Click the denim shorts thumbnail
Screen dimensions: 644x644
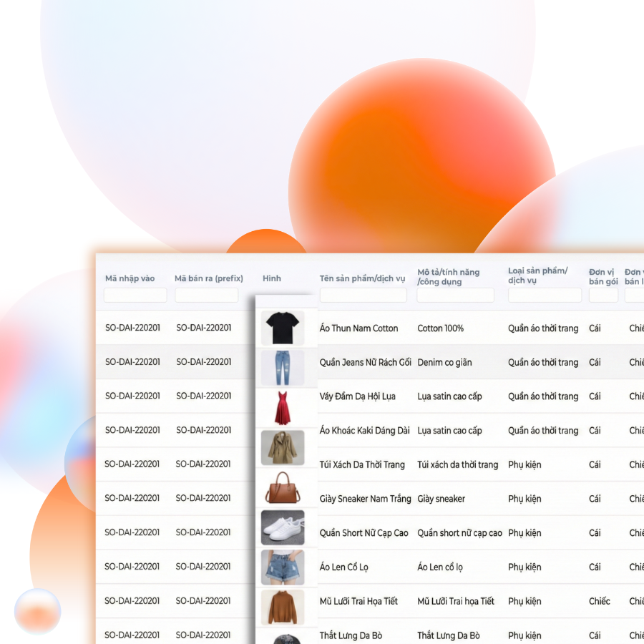tap(282, 567)
